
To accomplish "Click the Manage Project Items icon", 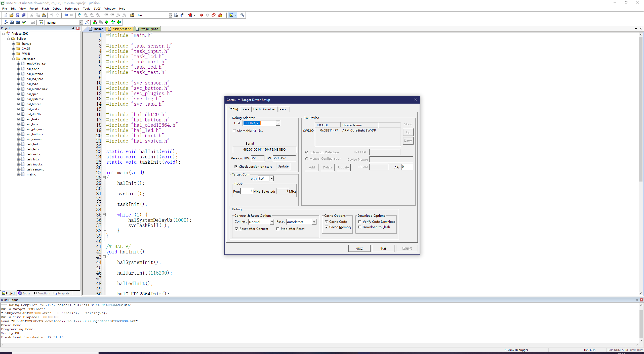I will tap(95, 22).
